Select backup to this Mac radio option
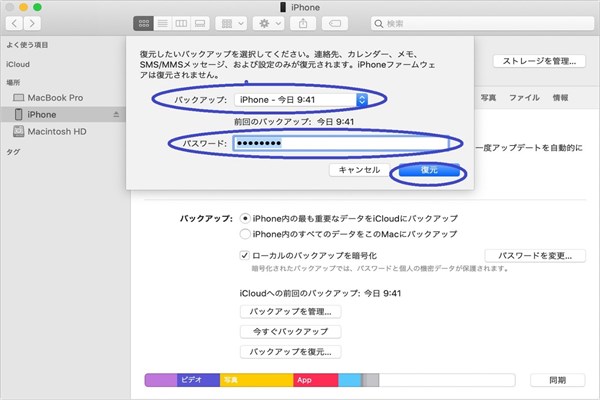 [245, 233]
